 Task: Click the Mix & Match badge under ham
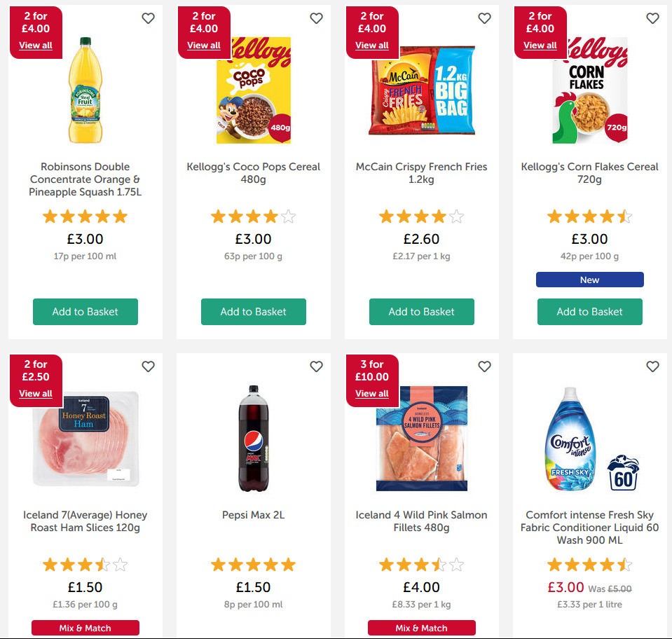pyautogui.click(x=85, y=628)
